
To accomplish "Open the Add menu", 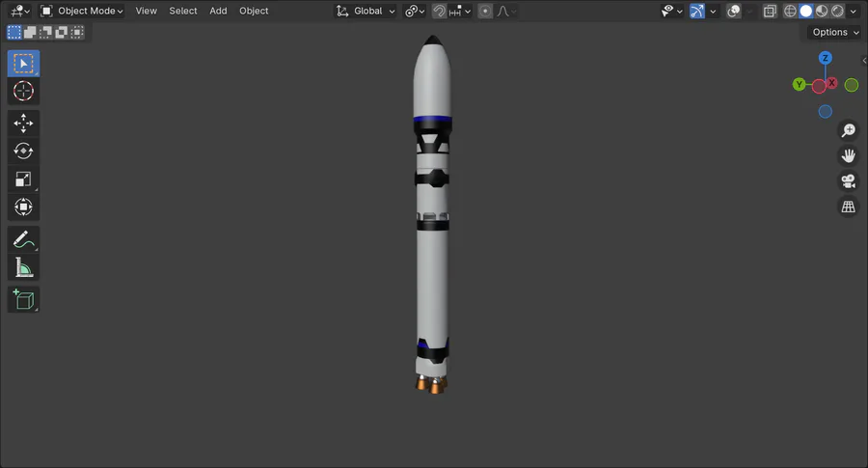I will (x=218, y=11).
